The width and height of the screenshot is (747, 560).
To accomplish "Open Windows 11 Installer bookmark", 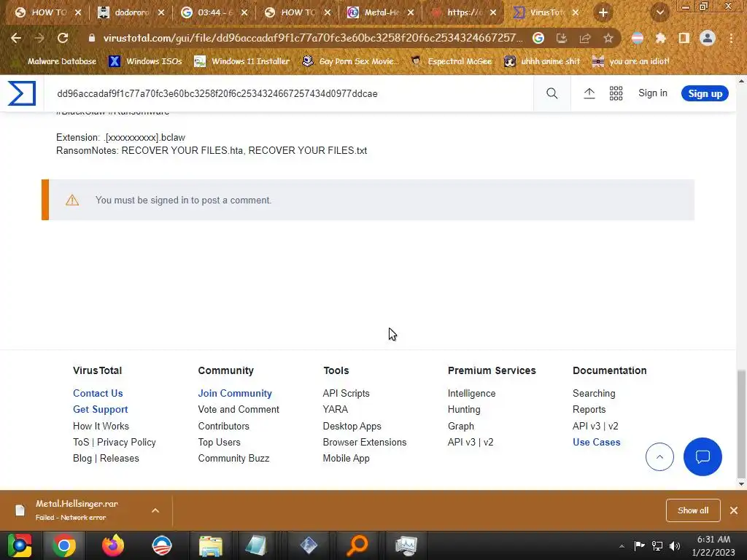I will [x=242, y=61].
